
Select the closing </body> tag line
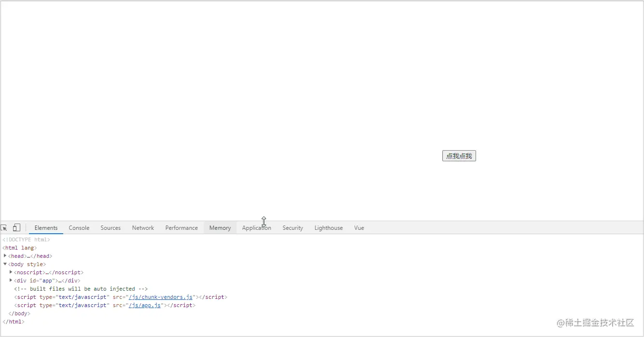pyautogui.click(x=19, y=313)
